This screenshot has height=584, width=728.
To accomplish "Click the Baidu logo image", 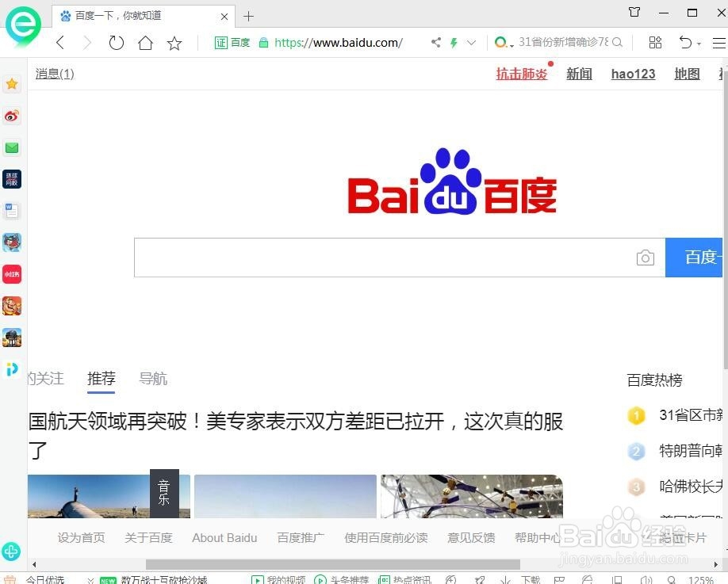I will click(x=452, y=181).
